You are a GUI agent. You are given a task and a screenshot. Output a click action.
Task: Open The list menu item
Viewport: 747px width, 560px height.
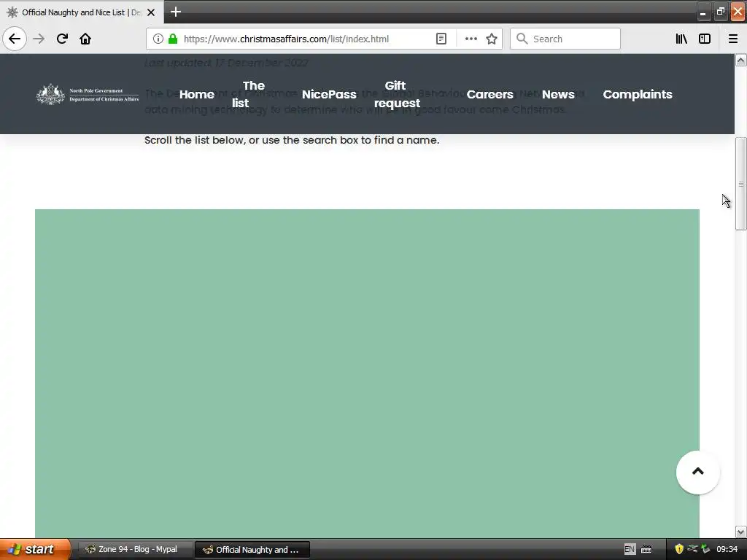tap(248, 94)
